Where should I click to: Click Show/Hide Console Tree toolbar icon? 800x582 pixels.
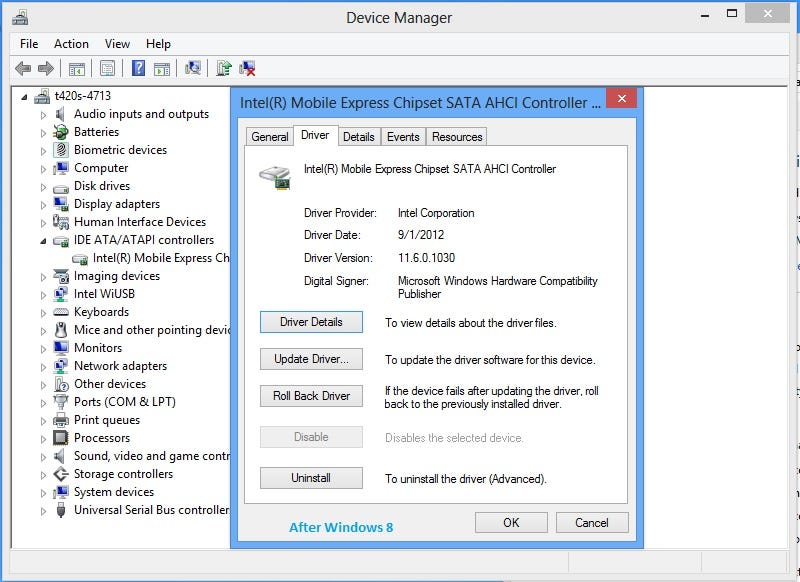pos(77,68)
